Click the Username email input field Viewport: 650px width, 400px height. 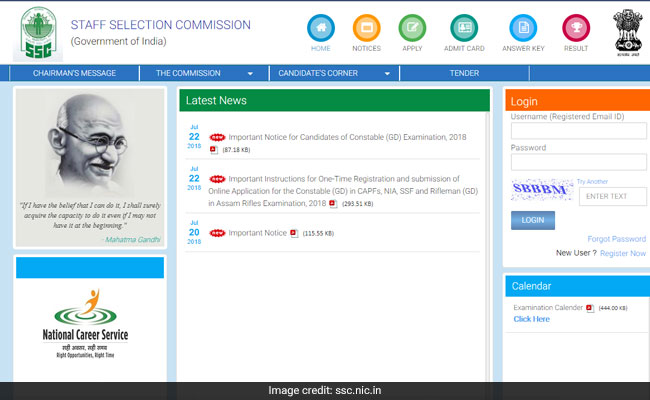pyautogui.click(x=578, y=131)
